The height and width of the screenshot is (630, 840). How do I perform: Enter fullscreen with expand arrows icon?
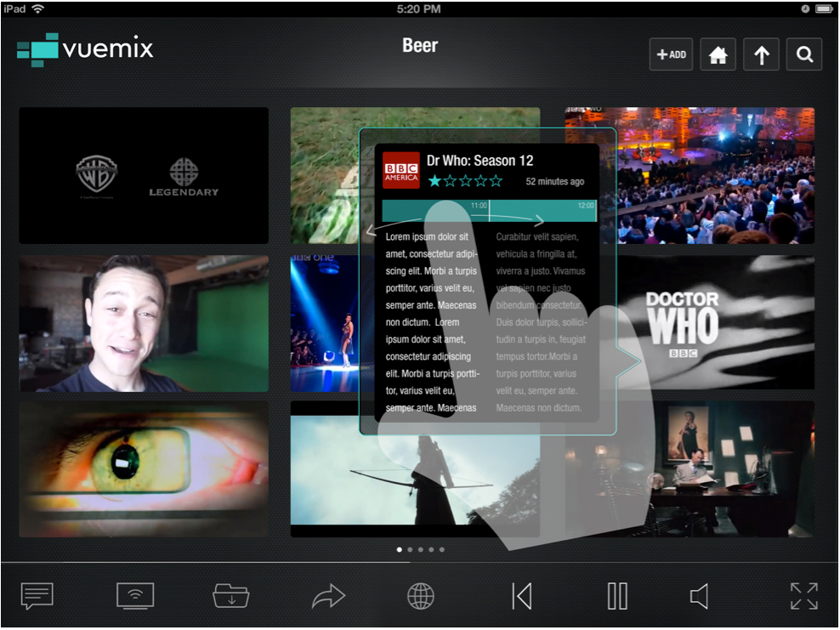(x=804, y=596)
